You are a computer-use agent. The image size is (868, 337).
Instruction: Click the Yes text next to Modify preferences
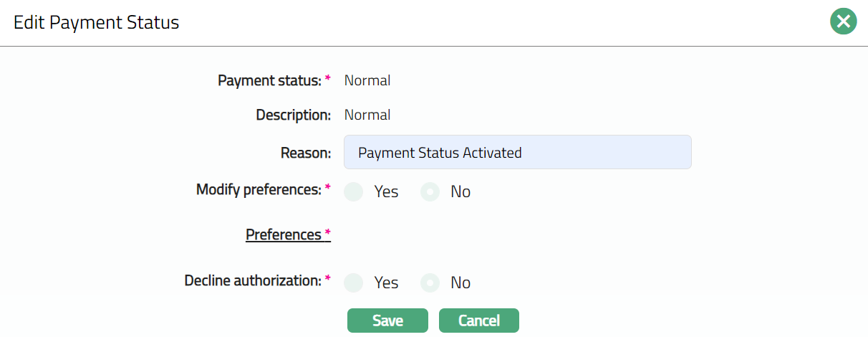click(x=386, y=192)
